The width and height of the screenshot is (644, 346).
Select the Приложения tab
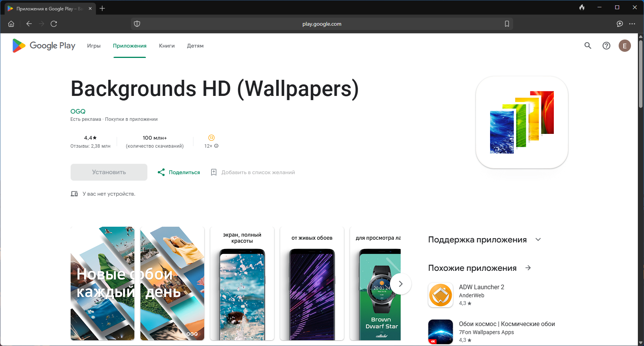(130, 46)
